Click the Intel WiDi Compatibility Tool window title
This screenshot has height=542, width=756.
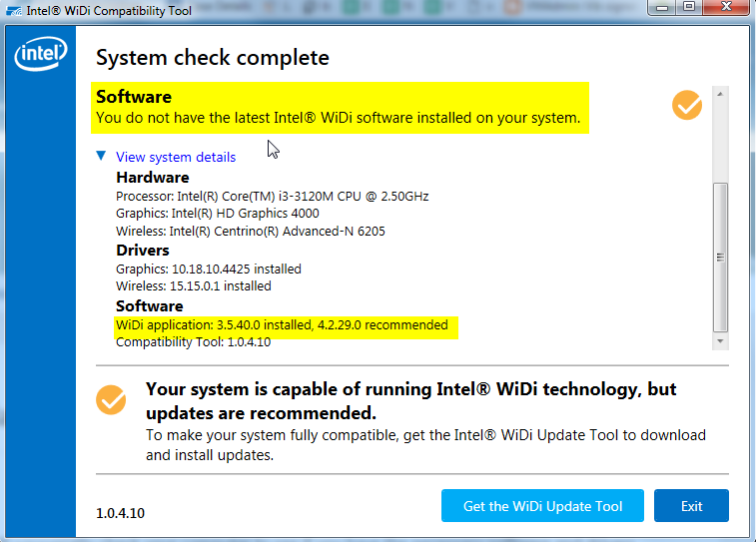[x=109, y=11]
